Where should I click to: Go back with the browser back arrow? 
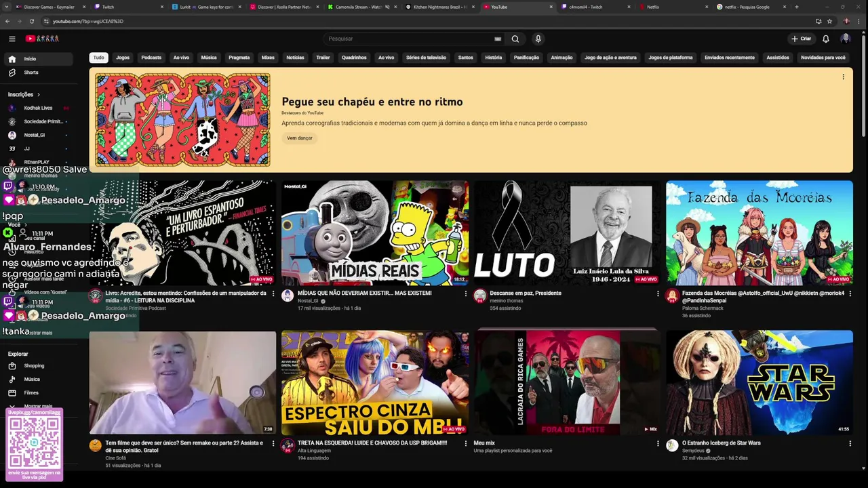[x=8, y=21]
